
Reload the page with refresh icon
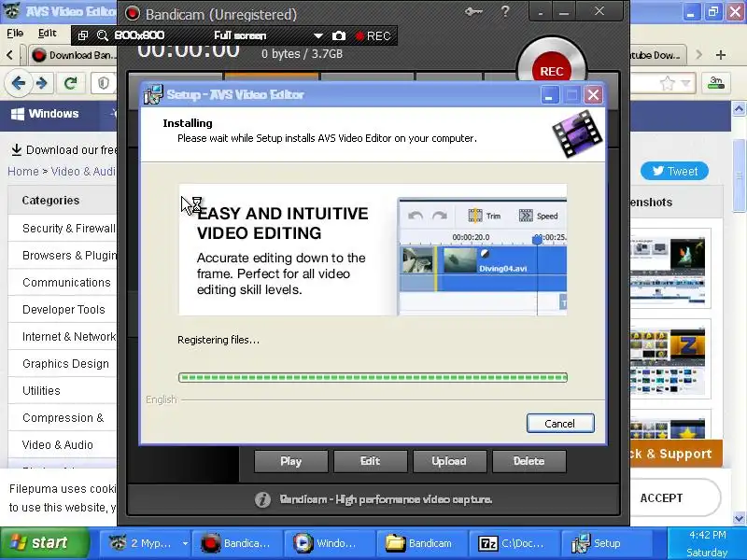71,83
